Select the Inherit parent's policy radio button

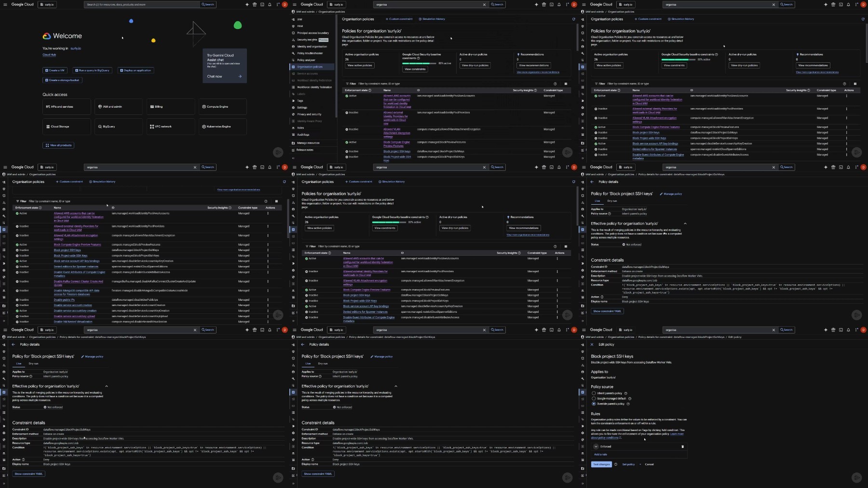click(x=594, y=393)
